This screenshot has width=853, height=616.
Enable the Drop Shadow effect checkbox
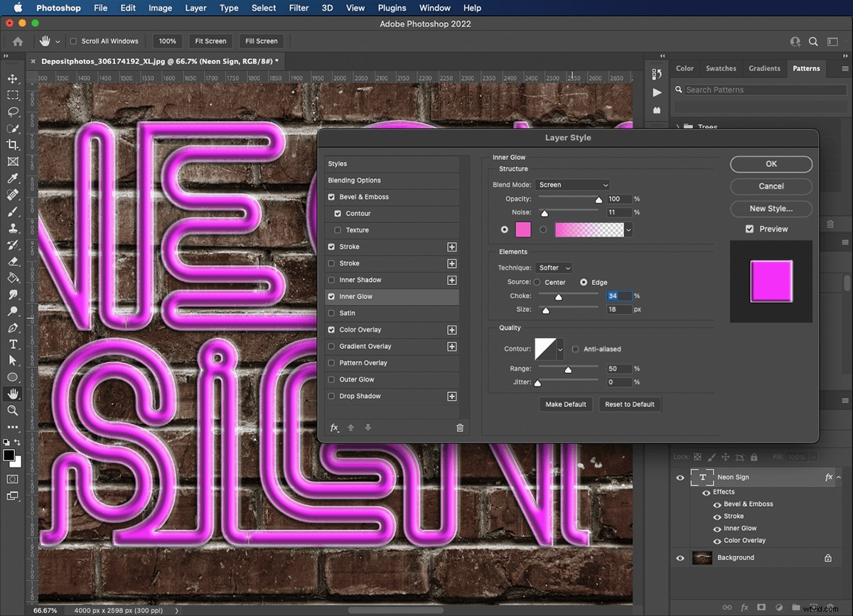pos(331,396)
